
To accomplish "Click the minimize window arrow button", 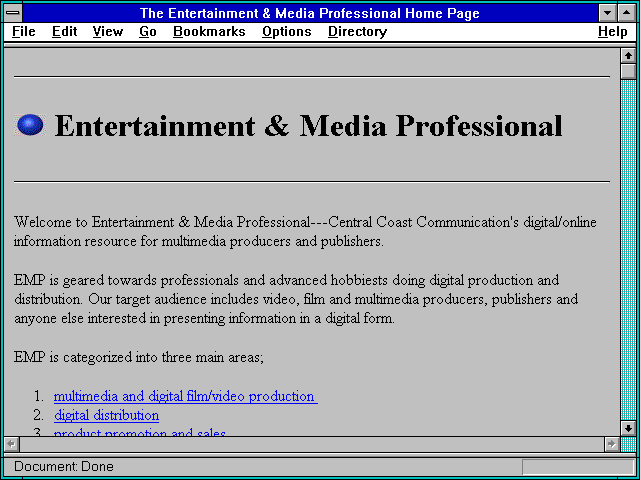I will pos(607,13).
